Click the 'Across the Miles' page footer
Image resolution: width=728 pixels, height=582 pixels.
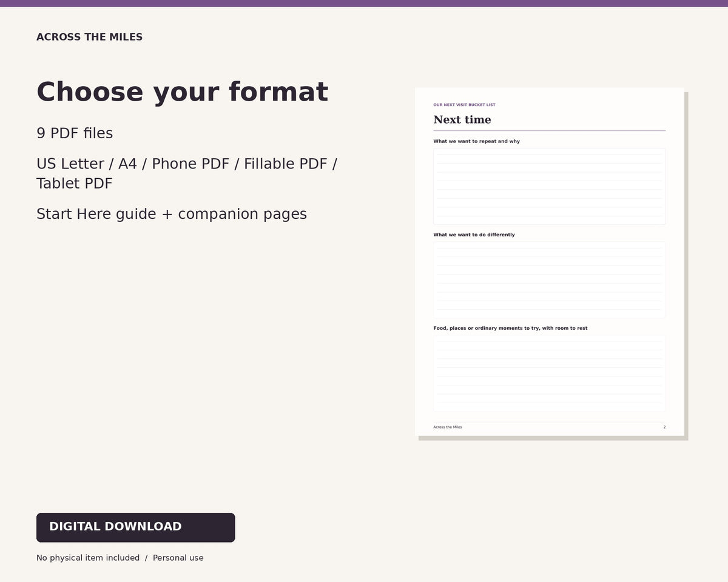click(x=448, y=427)
